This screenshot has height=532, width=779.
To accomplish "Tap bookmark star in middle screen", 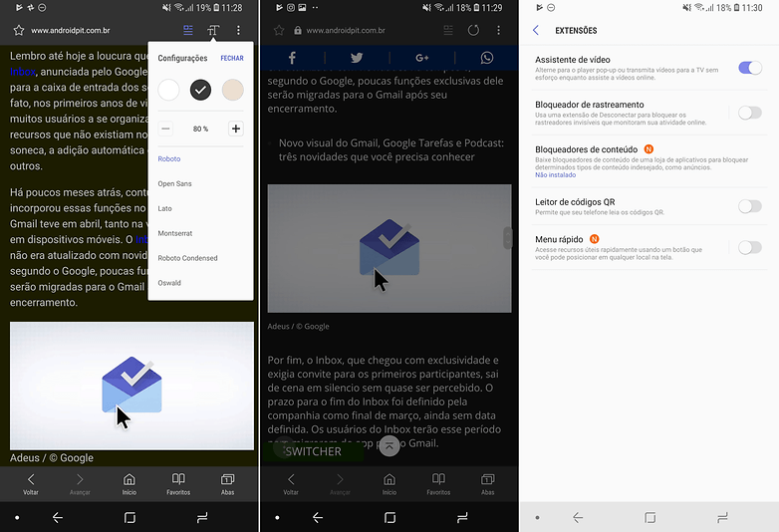I will click(279, 30).
